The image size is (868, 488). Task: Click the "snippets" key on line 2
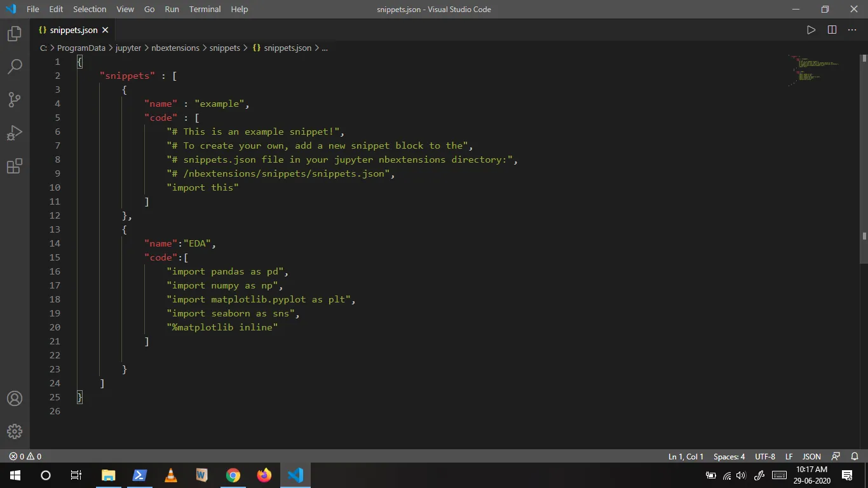point(128,76)
